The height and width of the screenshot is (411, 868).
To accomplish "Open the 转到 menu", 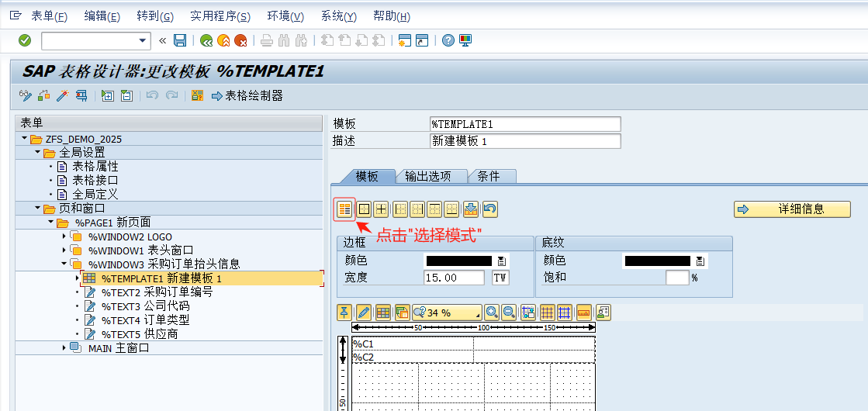I will [155, 16].
